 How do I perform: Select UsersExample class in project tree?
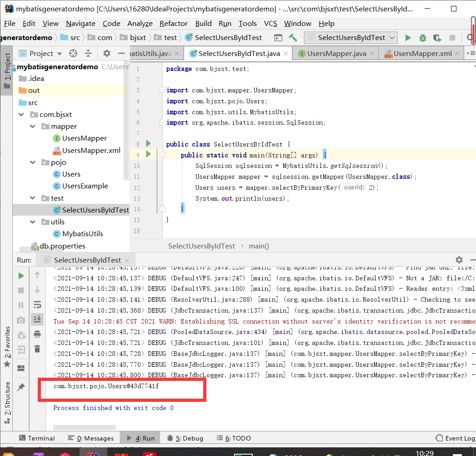[81, 186]
